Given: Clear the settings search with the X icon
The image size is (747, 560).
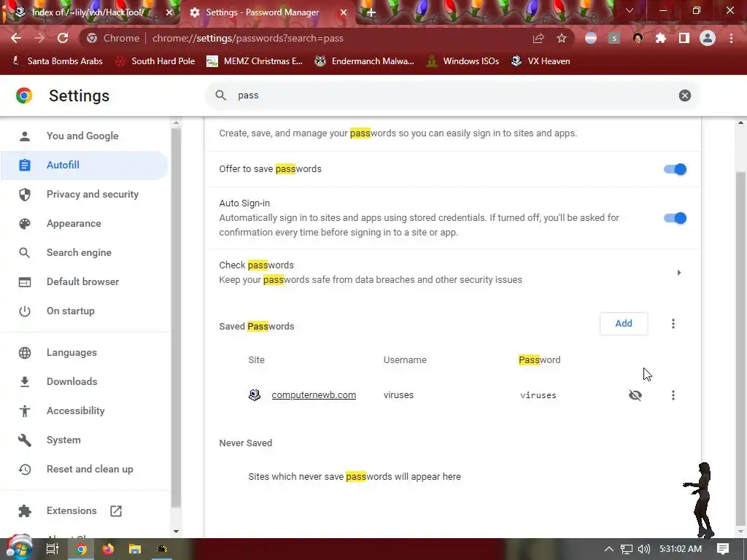Looking at the screenshot, I should click(684, 96).
